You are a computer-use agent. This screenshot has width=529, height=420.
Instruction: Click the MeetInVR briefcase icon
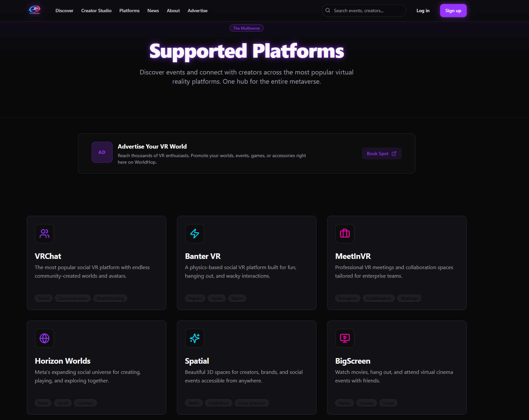(345, 234)
